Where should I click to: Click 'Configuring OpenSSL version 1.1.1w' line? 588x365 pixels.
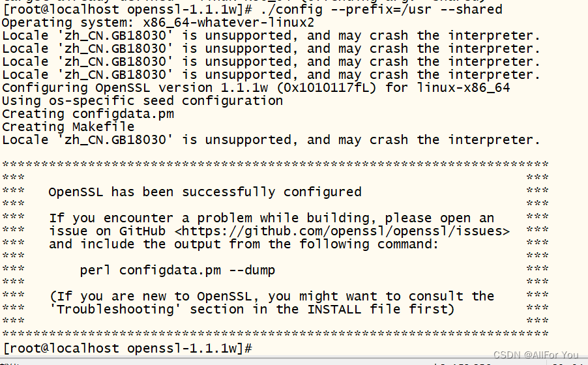click(135, 88)
